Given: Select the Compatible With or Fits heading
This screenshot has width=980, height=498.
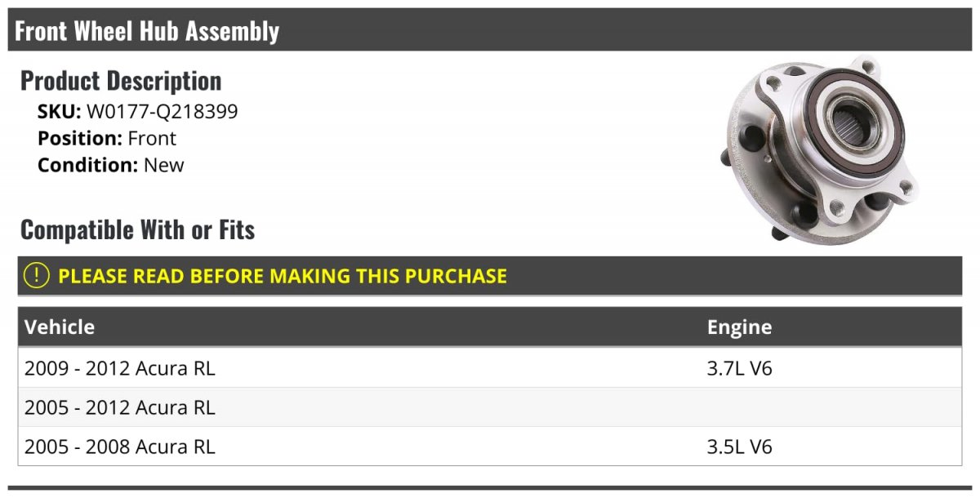Looking at the screenshot, I should click(x=137, y=230).
